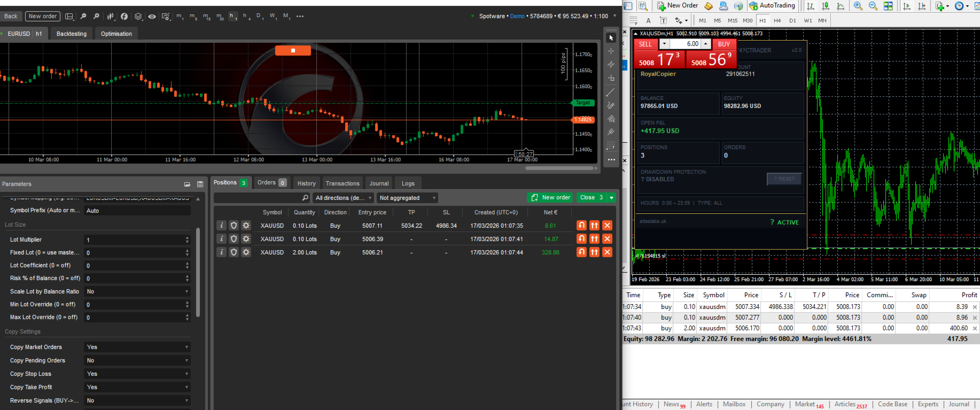Image resolution: width=980 pixels, height=410 pixels.
Task: Open the All directions filter dropdown
Action: pyautogui.click(x=344, y=198)
